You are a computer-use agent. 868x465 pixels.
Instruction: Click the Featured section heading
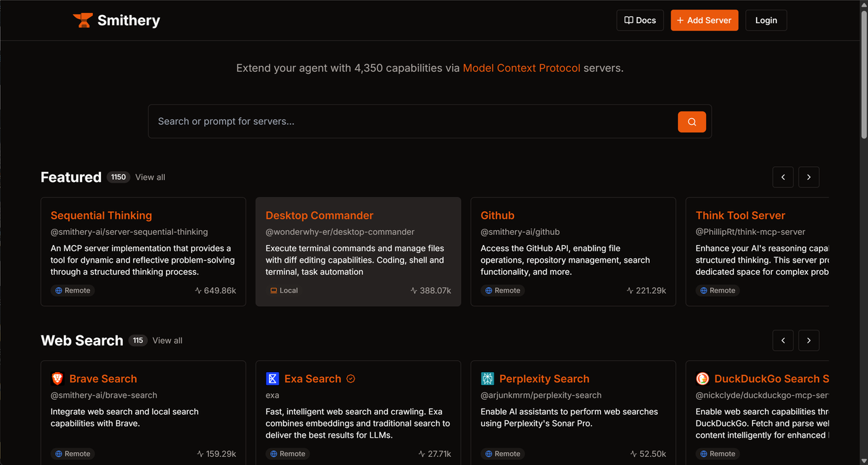tap(71, 177)
